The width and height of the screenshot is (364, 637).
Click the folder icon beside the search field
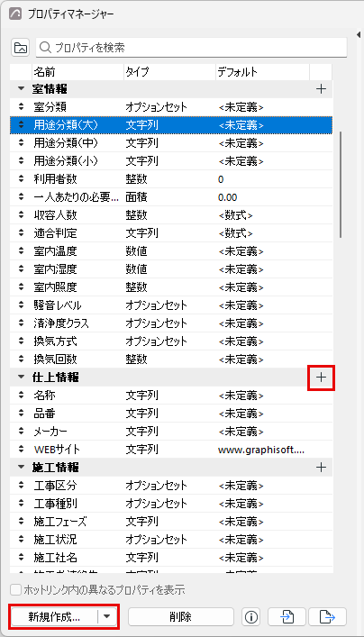(21, 48)
